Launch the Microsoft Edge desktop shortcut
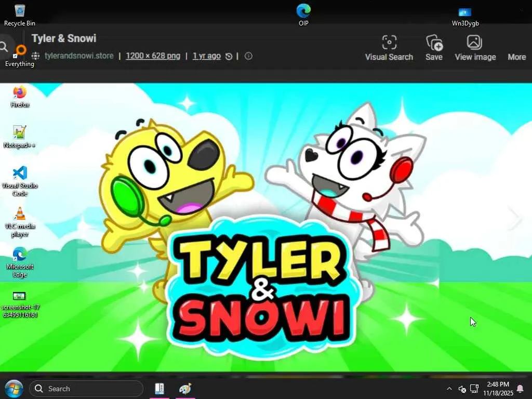The height and width of the screenshot is (399, 532). pos(20,262)
